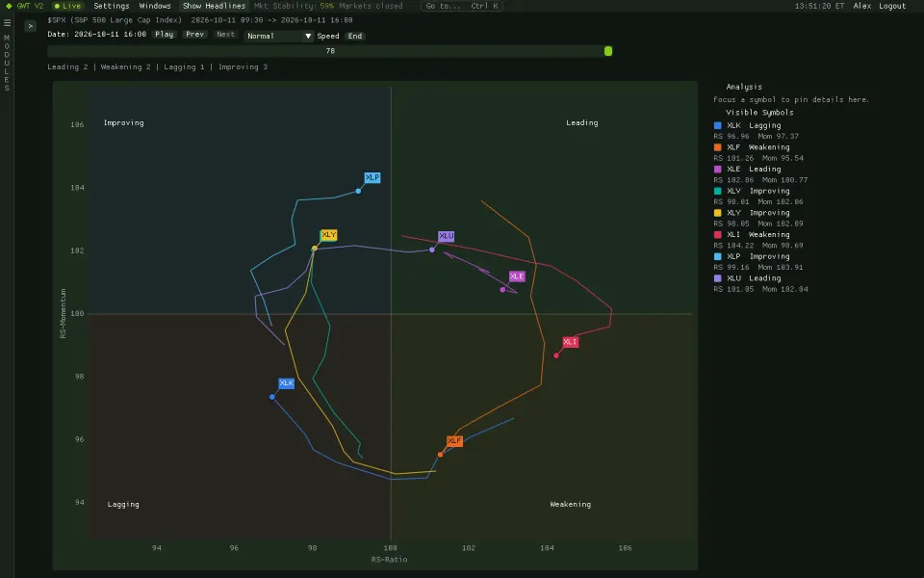Open the Normal speed dropdown
924x578 pixels.
click(x=279, y=36)
